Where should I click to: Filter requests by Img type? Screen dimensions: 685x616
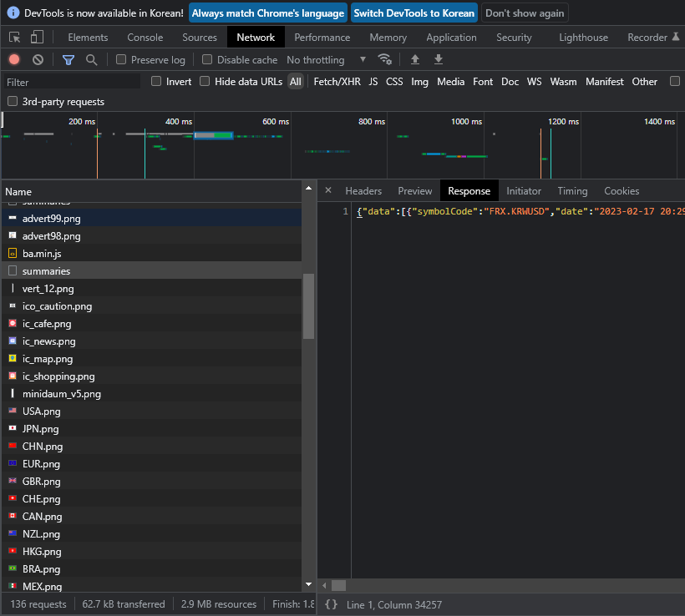point(419,82)
